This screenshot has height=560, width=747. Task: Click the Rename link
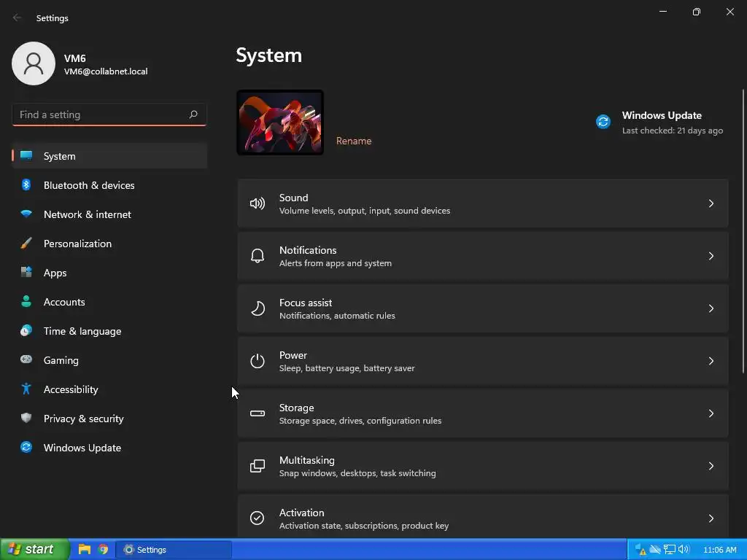(354, 141)
